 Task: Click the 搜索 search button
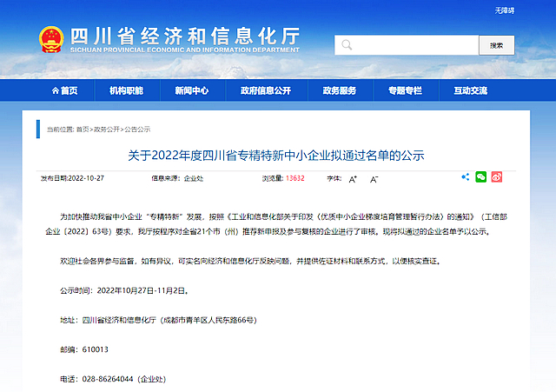click(496, 45)
